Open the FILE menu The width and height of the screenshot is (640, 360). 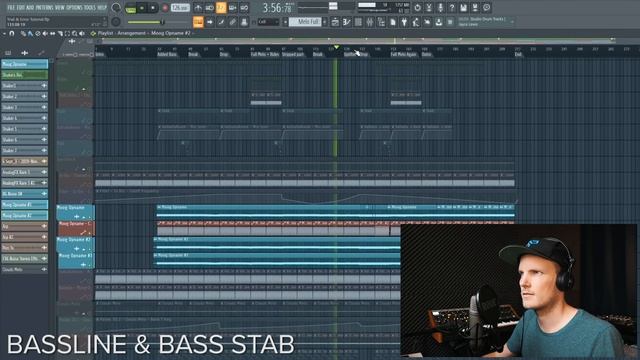coord(11,7)
